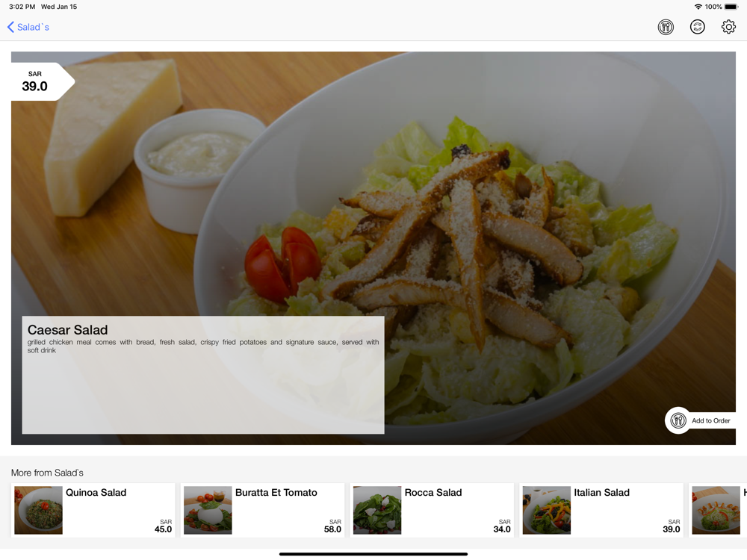Screen dimensions: 747x560
Task: Open the partially visible last salad thumbnail
Action: click(716, 510)
